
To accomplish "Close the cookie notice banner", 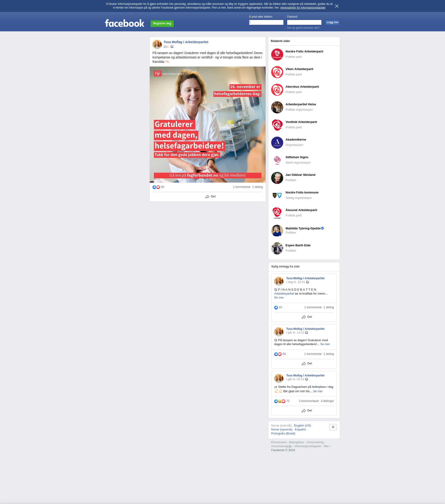I will coord(337,6).
